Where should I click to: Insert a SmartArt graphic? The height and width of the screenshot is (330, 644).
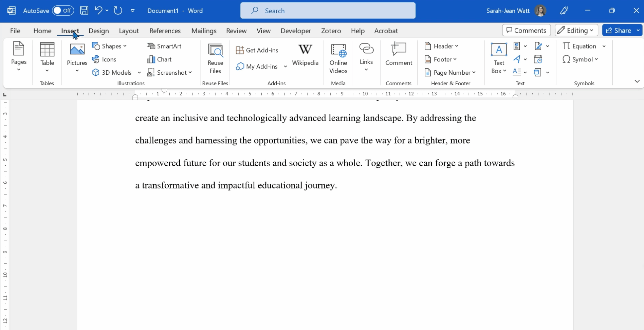click(x=164, y=46)
